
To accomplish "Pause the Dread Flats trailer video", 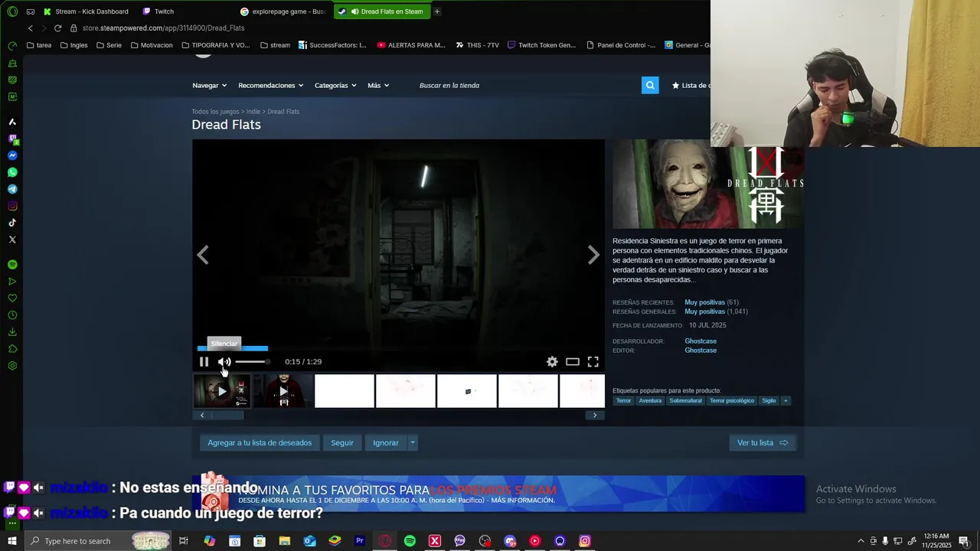I will click(x=204, y=362).
